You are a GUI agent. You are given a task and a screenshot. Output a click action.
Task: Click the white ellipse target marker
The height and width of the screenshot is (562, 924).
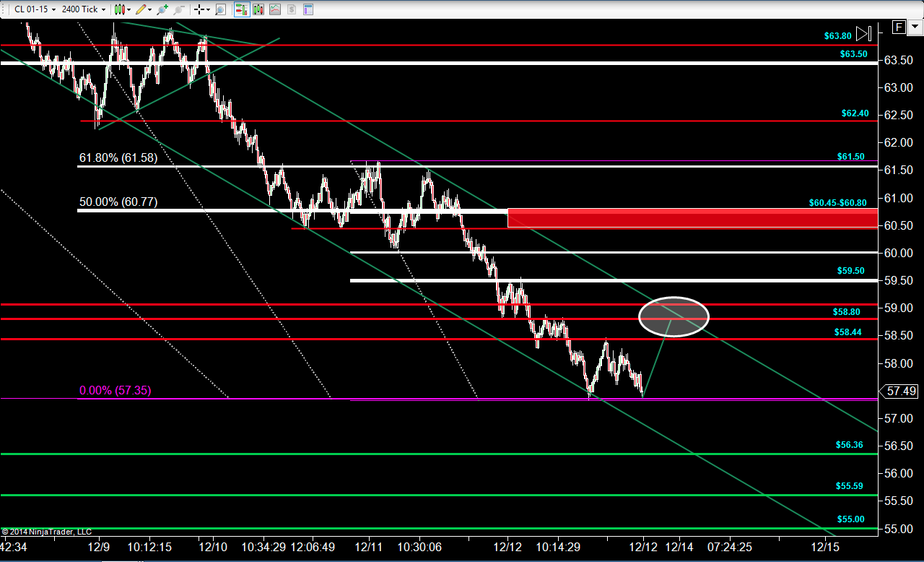pos(674,316)
